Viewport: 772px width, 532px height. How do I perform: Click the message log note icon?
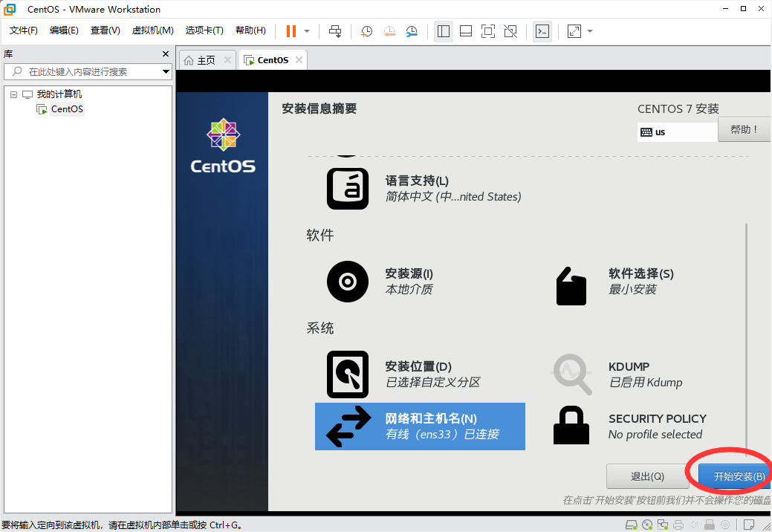coord(749,525)
